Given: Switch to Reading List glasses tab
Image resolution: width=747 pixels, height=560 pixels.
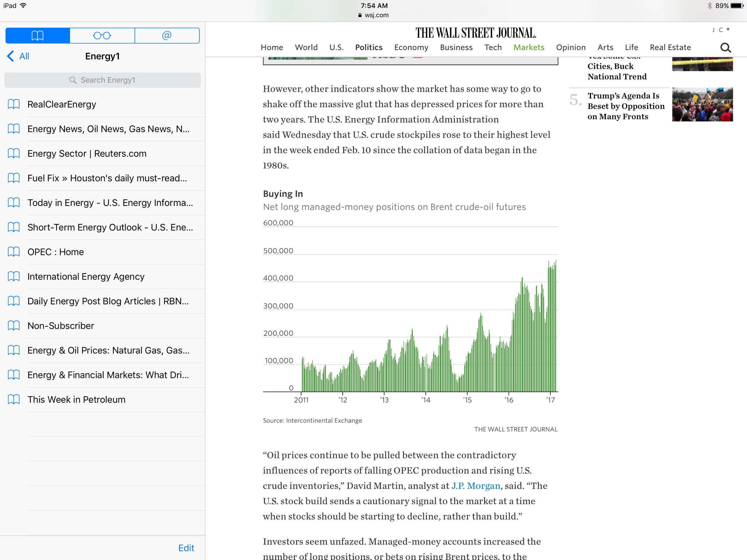Looking at the screenshot, I should pyautogui.click(x=102, y=35).
